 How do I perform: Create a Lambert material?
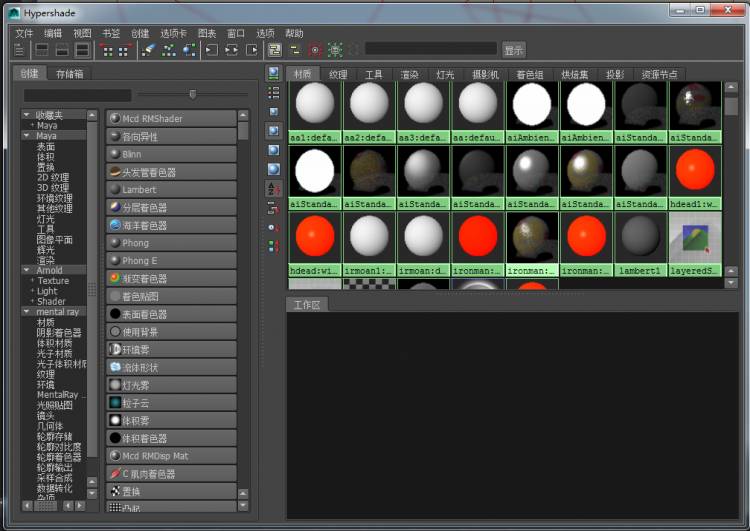coord(171,189)
